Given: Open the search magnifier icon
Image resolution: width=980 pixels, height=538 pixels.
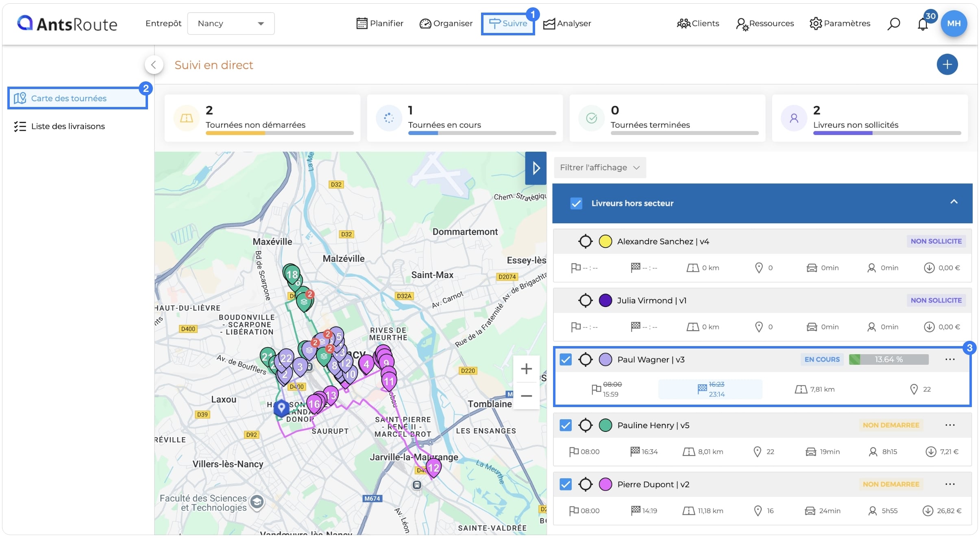Looking at the screenshot, I should point(893,24).
